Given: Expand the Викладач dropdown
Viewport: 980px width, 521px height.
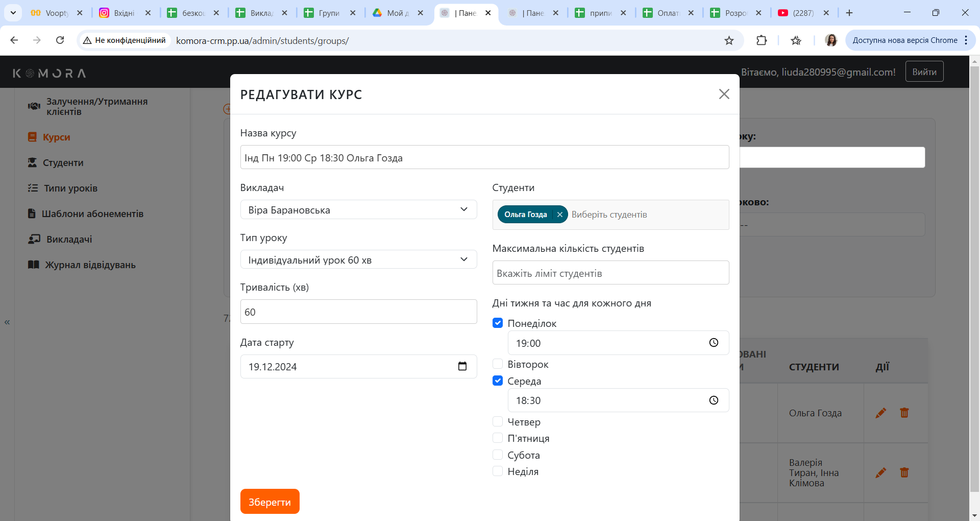Looking at the screenshot, I should click(x=358, y=209).
